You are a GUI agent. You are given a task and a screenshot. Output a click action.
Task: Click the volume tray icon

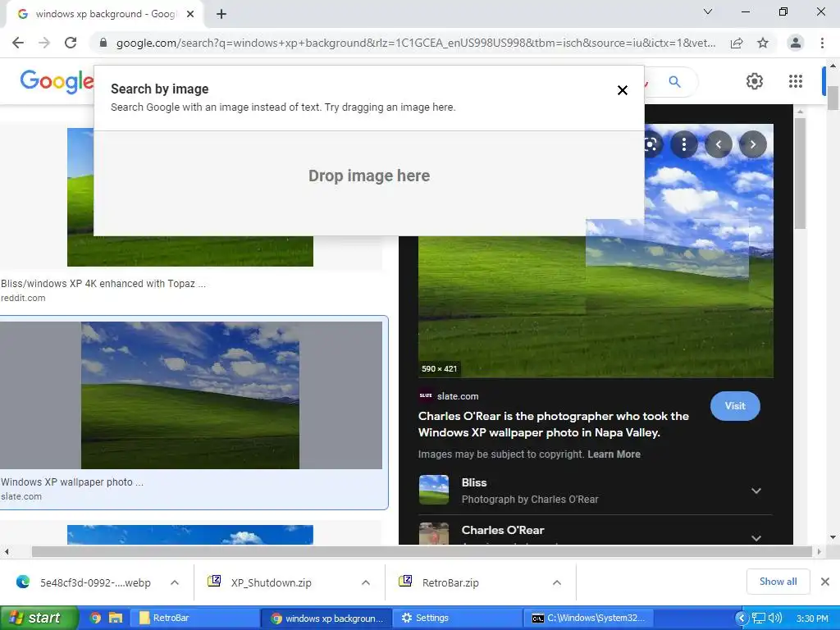pos(774,618)
